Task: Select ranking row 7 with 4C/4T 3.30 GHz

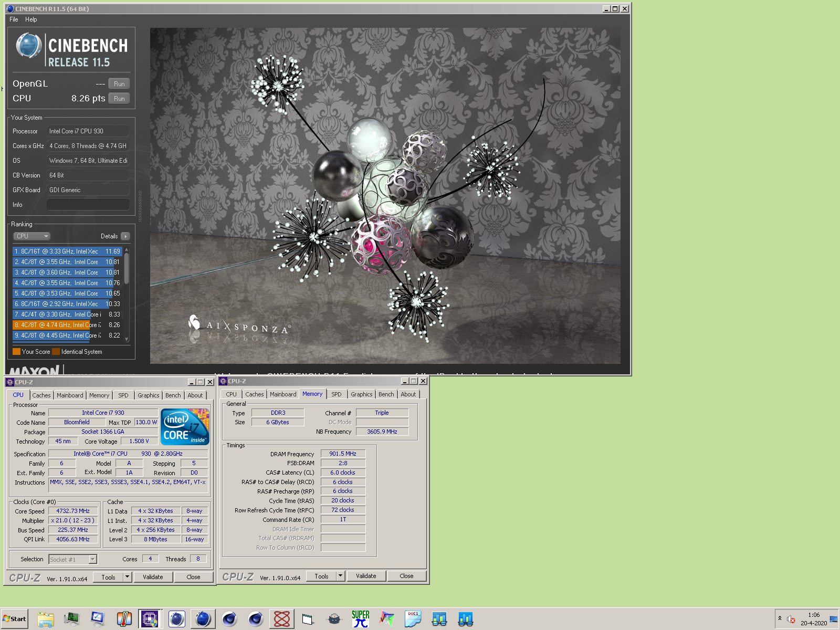Action: click(x=67, y=314)
